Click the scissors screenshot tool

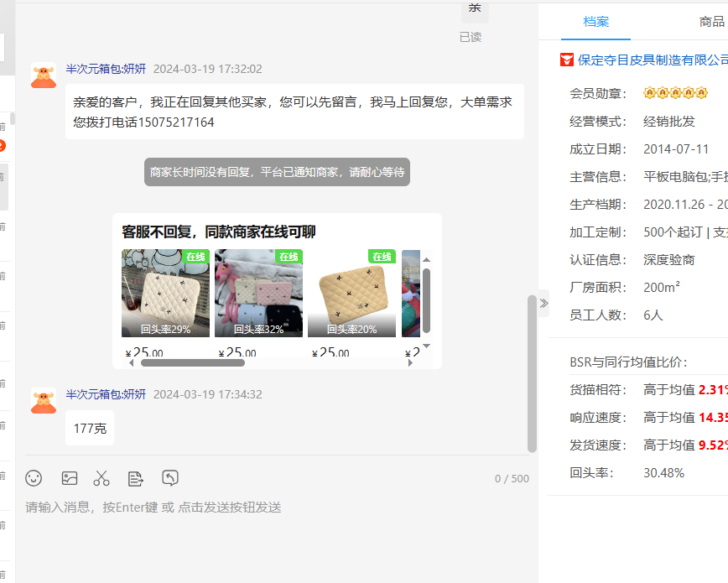click(x=101, y=478)
